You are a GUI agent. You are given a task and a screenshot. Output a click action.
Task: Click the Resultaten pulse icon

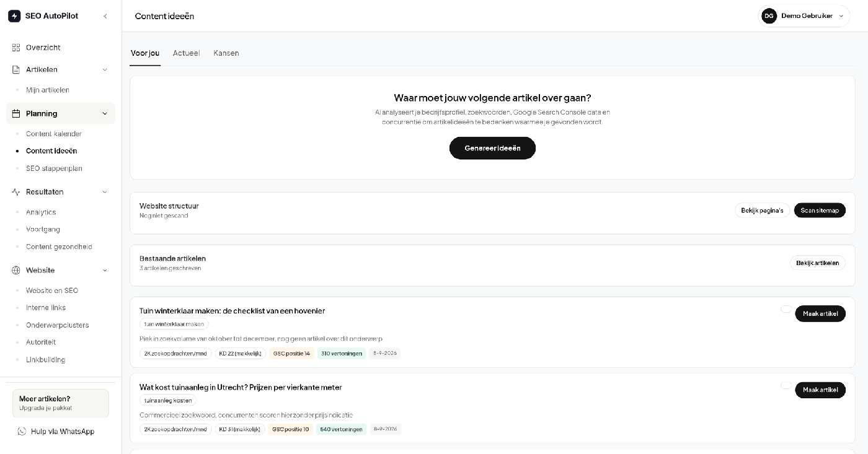(x=16, y=192)
